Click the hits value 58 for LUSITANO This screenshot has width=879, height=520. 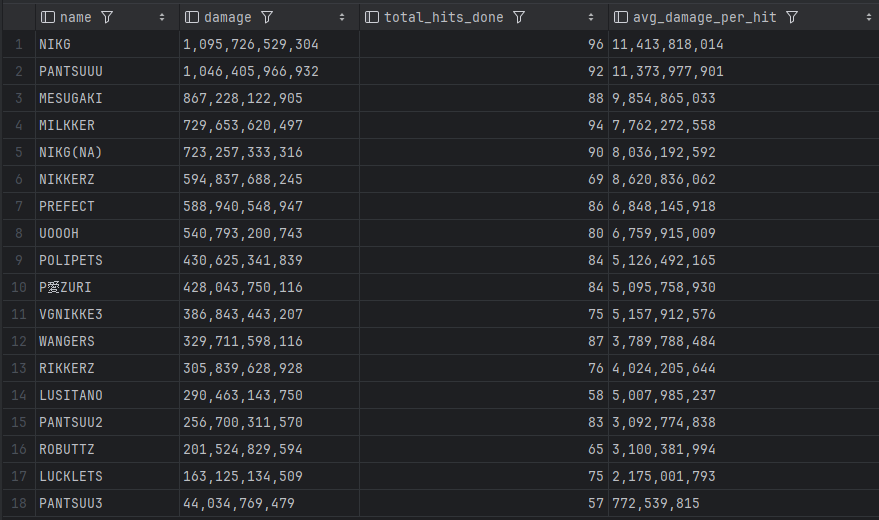pyautogui.click(x=596, y=395)
